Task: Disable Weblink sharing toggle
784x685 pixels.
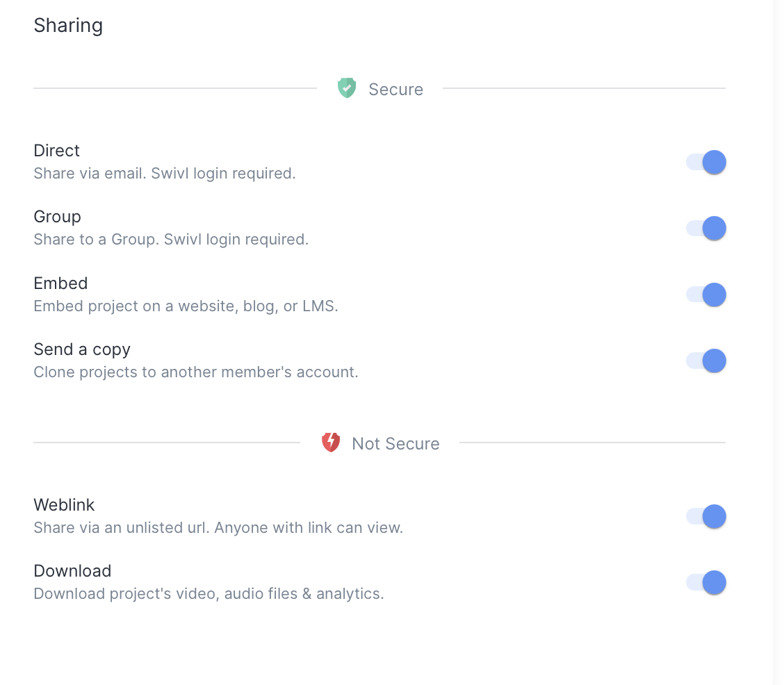Action: [x=706, y=517]
